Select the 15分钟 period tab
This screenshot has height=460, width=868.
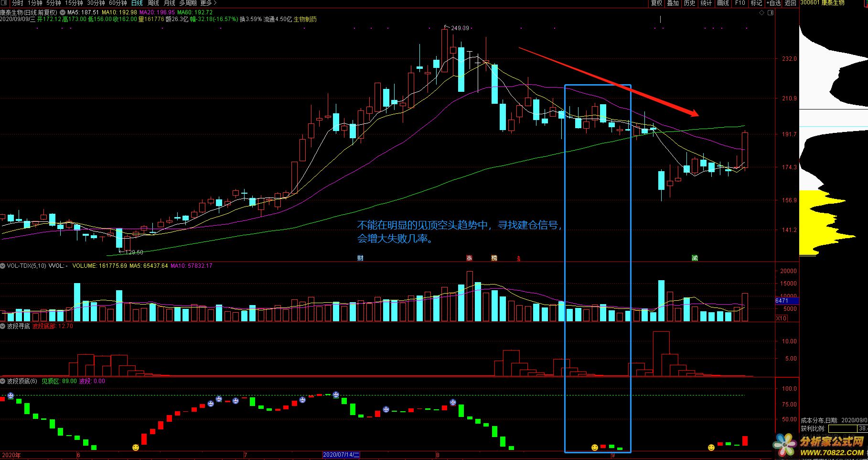coord(74,3)
